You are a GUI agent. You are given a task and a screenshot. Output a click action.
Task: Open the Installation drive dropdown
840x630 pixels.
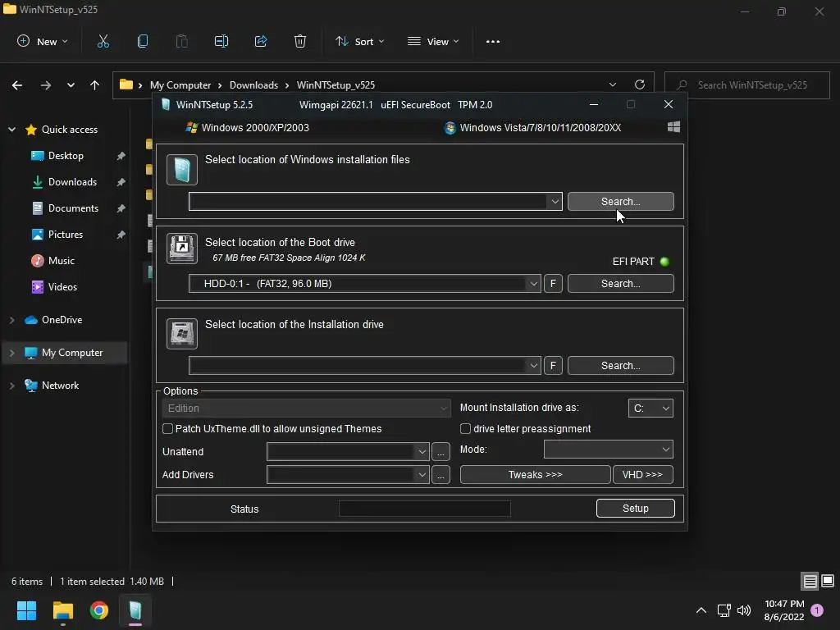(x=533, y=365)
